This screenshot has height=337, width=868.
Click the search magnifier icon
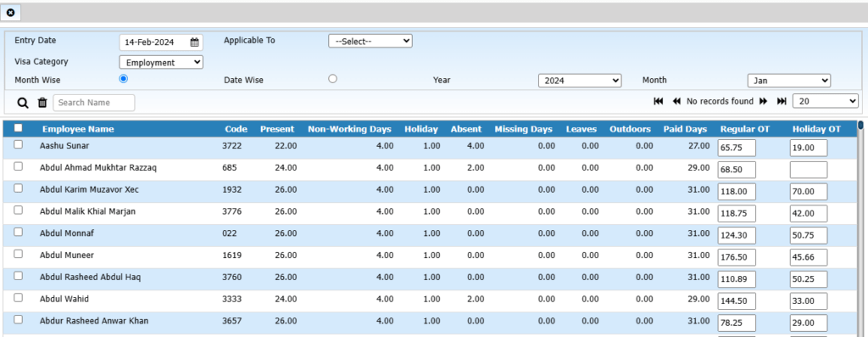pyautogui.click(x=23, y=103)
